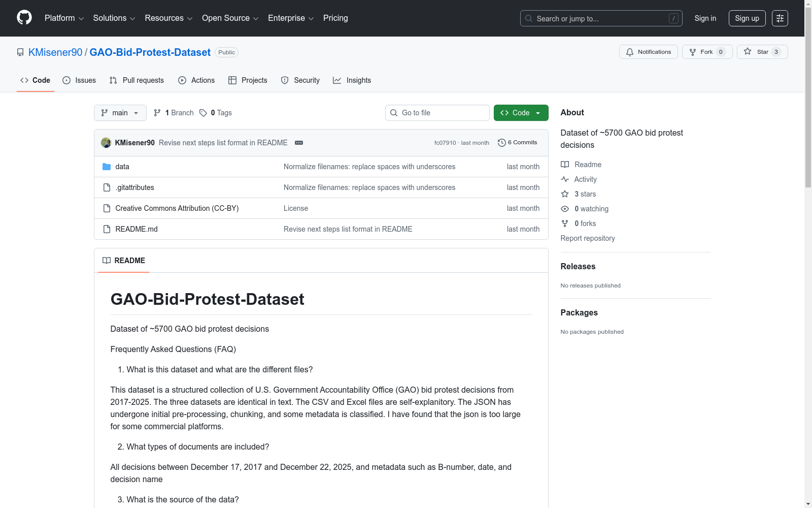This screenshot has width=812, height=508.
Task: Open the Releases heading link
Action: (x=578, y=266)
